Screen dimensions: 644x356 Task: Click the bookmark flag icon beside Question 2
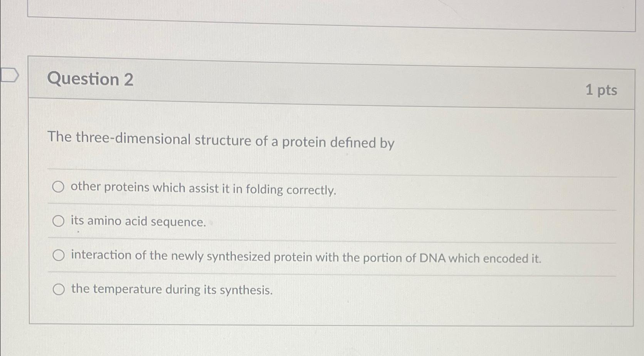coord(9,76)
